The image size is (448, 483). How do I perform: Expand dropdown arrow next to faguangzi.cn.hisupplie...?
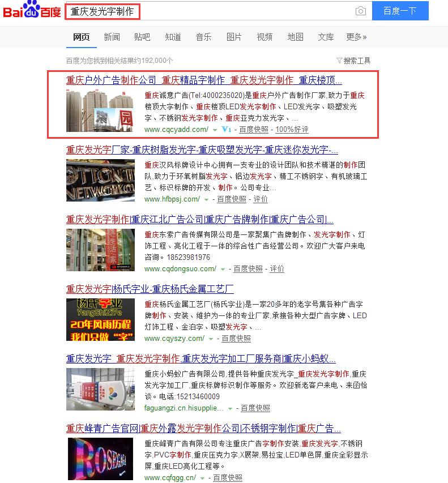pyautogui.click(x=230, y=408)
